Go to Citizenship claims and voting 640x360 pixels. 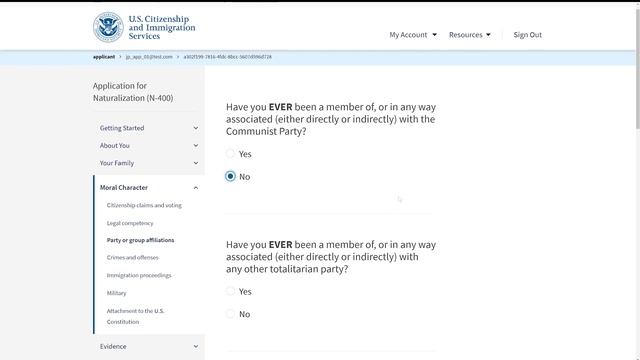144,205
